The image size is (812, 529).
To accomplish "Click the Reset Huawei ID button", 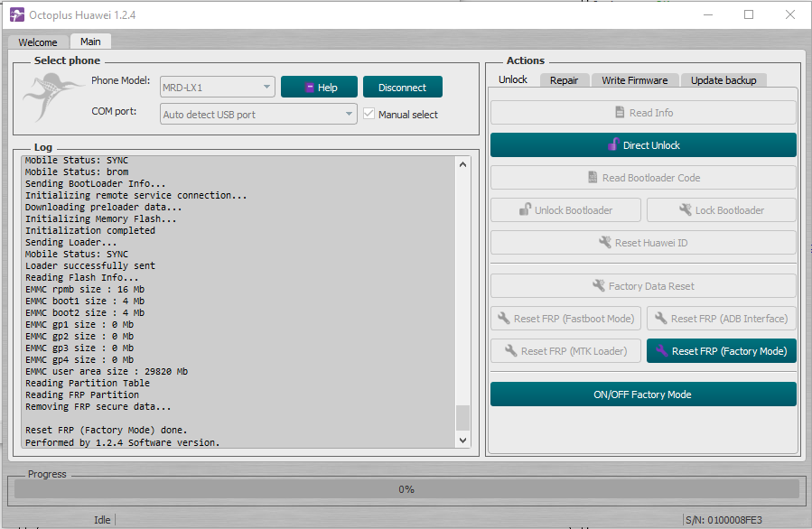I will tap(643, 242).
